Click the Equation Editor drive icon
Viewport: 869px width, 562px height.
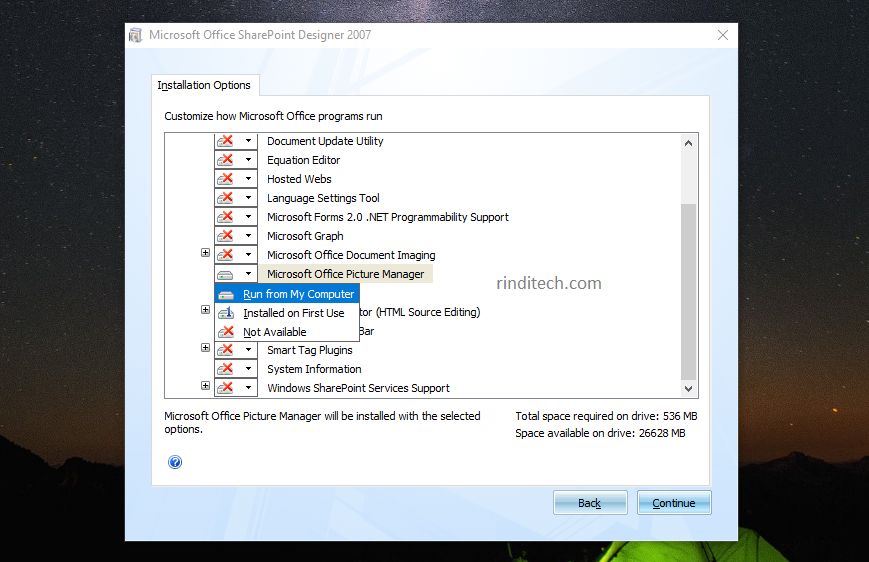point(226,160)
